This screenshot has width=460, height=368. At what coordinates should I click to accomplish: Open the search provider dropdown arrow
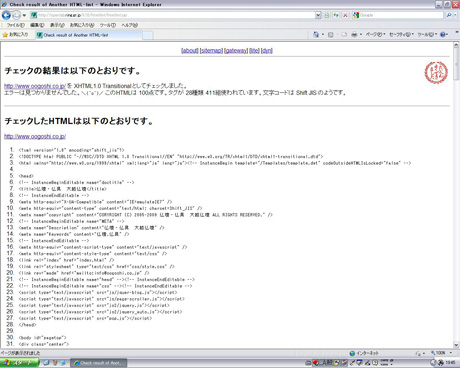pos(455,15)
